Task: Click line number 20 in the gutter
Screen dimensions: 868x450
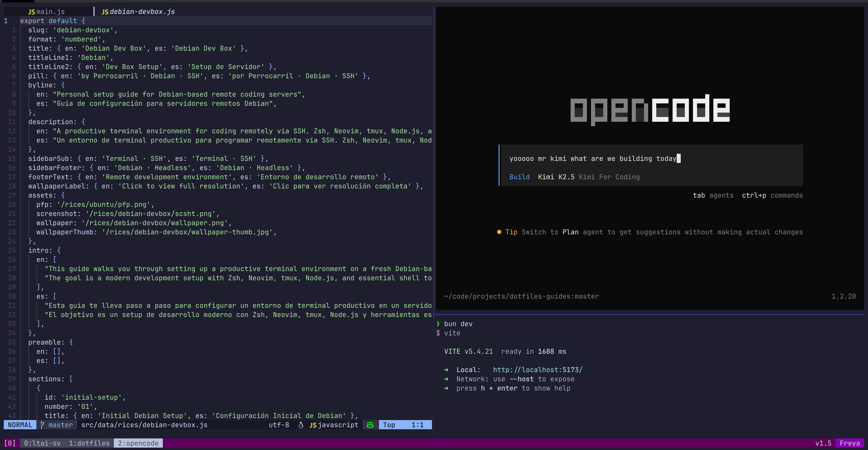Action: point(12,204)
